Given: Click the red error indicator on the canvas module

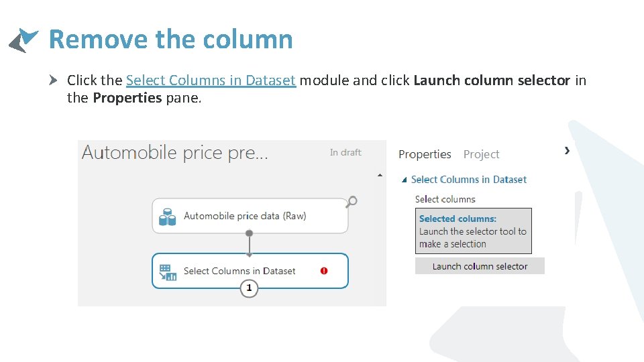Looking at the screenshot, I should [324, 271].
